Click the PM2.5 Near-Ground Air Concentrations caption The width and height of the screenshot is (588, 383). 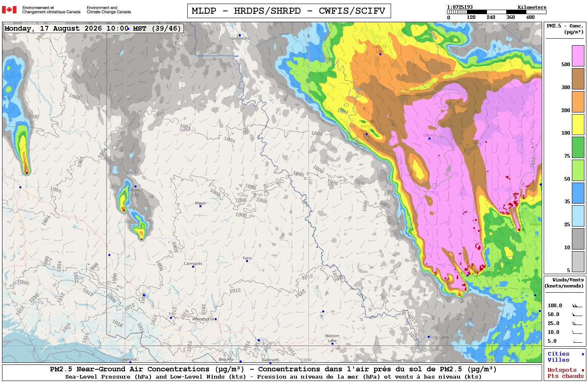(x=273, y=369)
